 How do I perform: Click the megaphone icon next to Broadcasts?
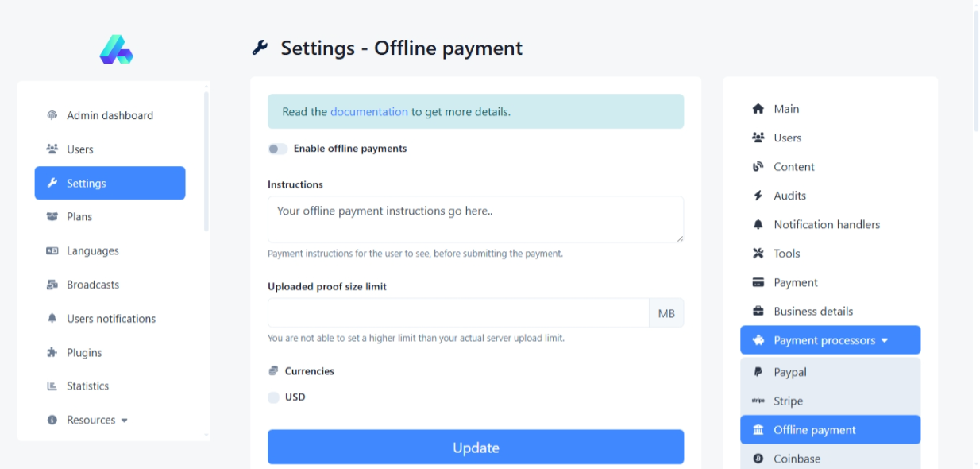click(x=52, y=285)
